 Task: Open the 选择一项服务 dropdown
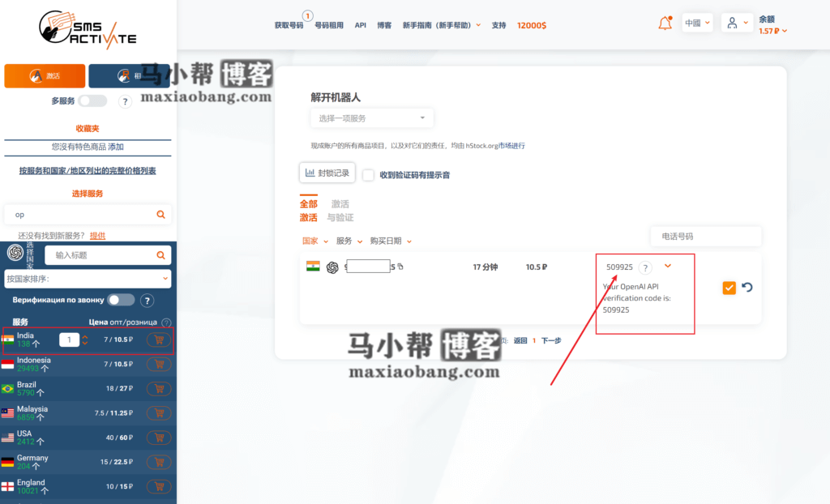(x=371, y=117)
